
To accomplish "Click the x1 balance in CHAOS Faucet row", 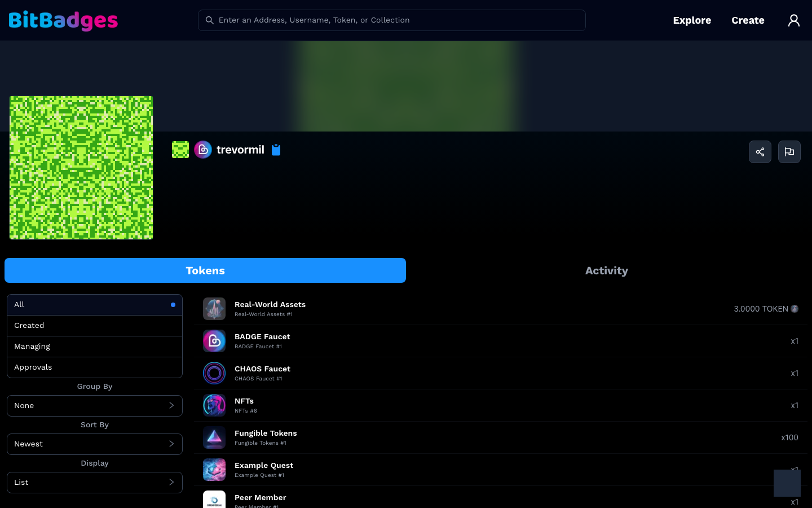I will coord(795,373).
